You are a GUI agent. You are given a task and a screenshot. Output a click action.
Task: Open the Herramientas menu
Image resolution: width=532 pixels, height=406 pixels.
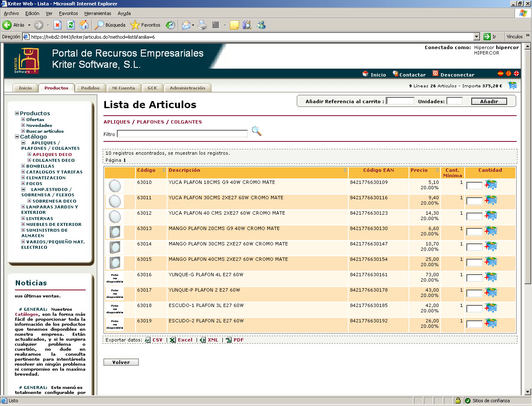point(98,13)
